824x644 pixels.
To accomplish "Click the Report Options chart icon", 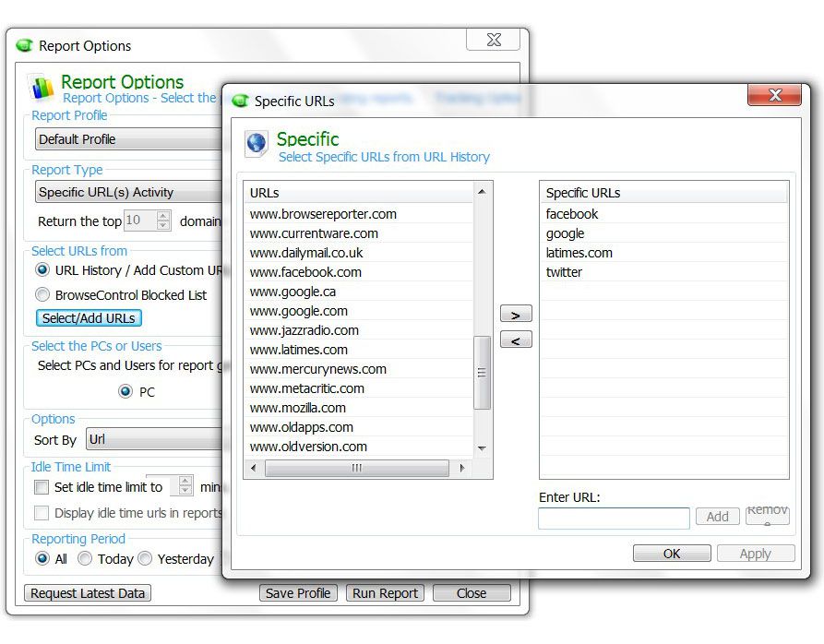I will tap(42, 88).
